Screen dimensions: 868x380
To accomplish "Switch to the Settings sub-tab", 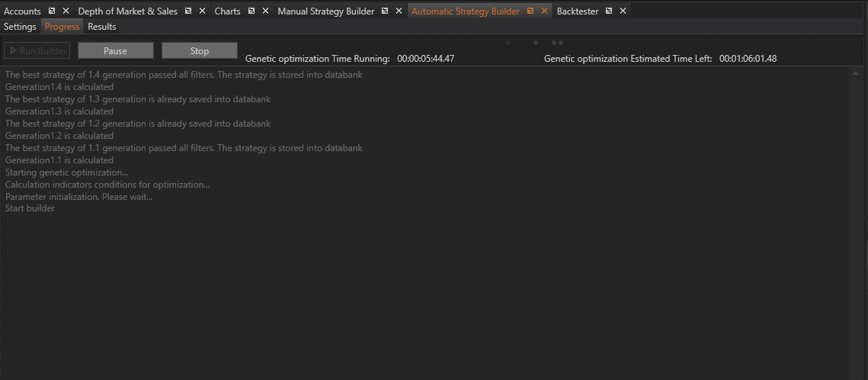I will [20, 27].
